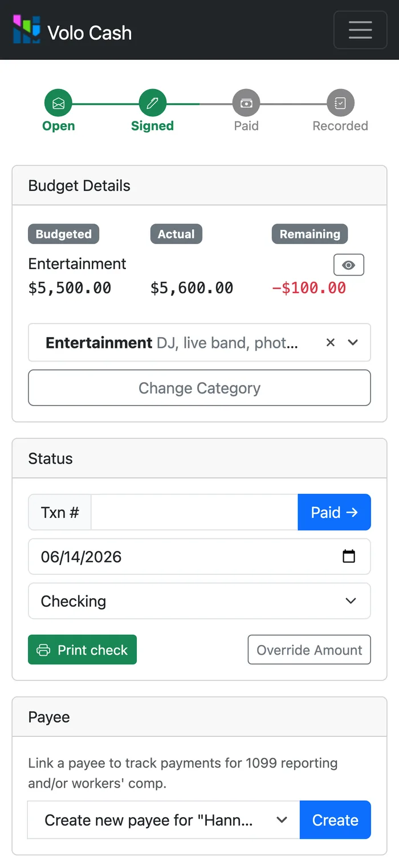
Task: Click the Change Category button
Action: click(199, 388)
